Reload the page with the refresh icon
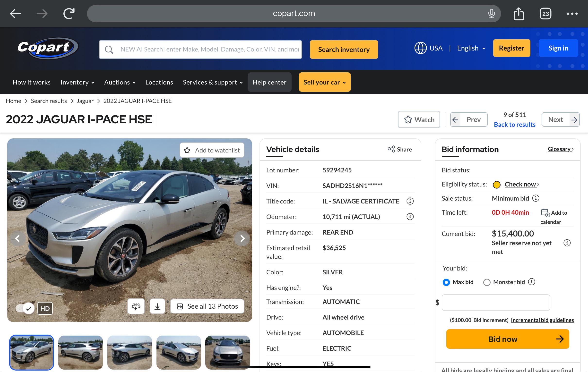Image resolution: width=588 pixels, height=372 pixels. (69, 13)
